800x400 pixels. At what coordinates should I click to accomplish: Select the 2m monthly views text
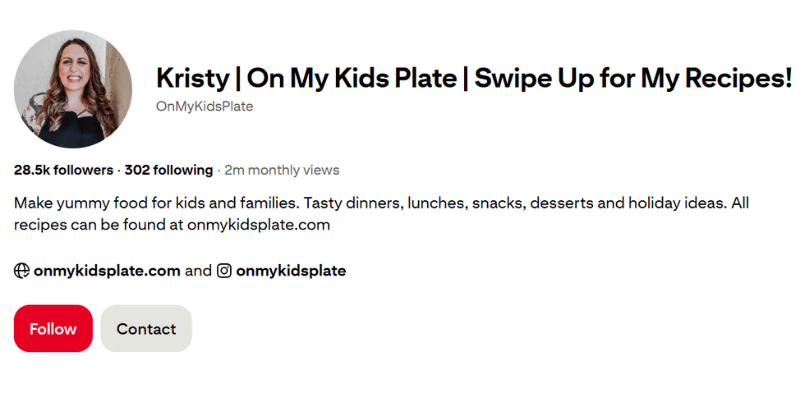tap(282, 170)
